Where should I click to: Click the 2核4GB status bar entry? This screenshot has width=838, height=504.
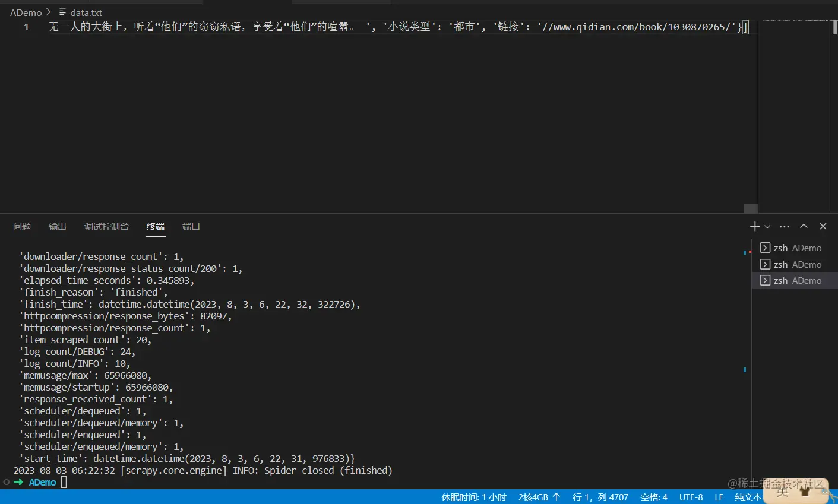click(x=539, y=497)
